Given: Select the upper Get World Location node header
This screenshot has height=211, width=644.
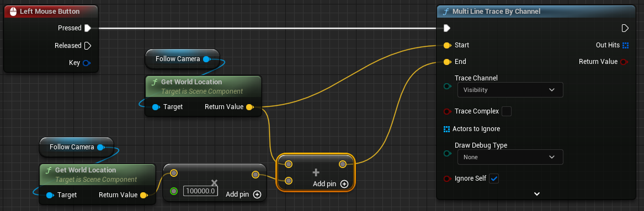Looking at the screenshot, I should pyautogui.click(x=204, y=86).
